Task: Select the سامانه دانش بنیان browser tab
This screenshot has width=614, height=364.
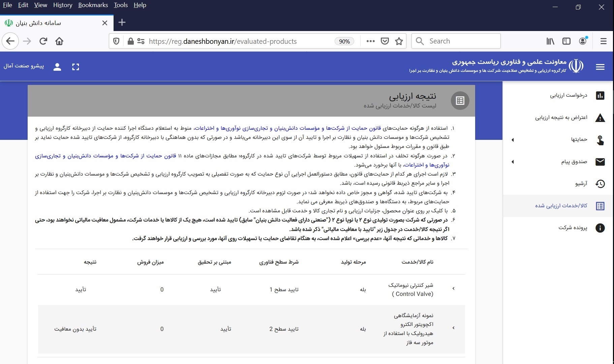Action: (x=56, y=23)
